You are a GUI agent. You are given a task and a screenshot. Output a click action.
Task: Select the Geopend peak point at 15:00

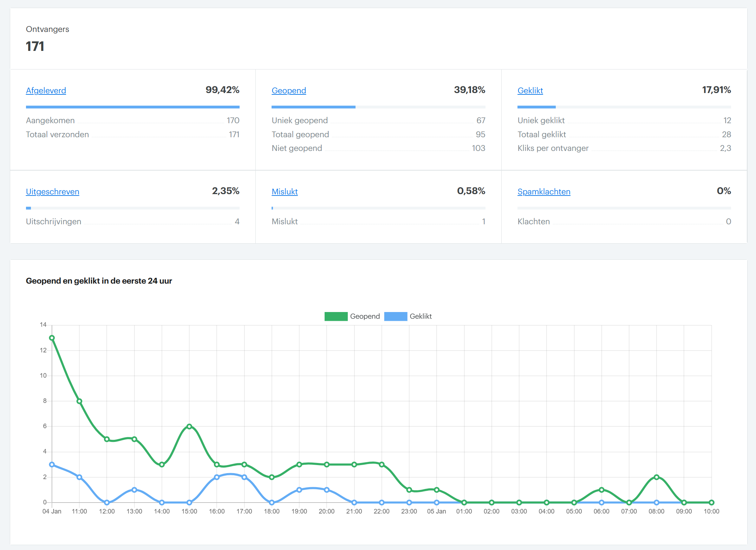pyautogui.click(x=189, y=426)
